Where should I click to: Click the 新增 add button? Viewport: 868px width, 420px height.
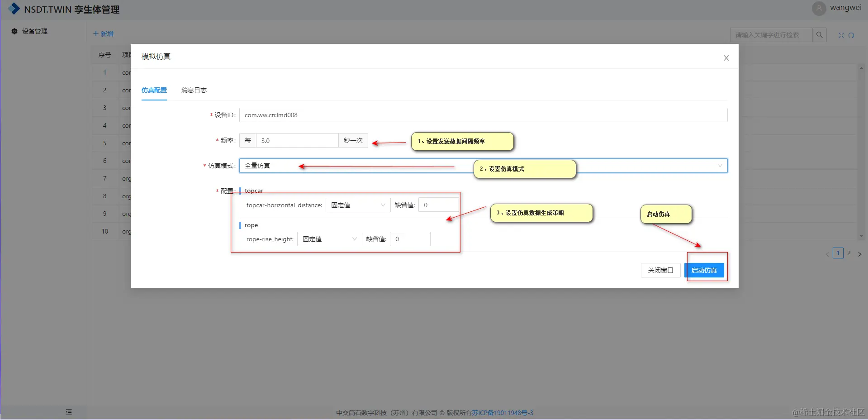click(103, 34)
